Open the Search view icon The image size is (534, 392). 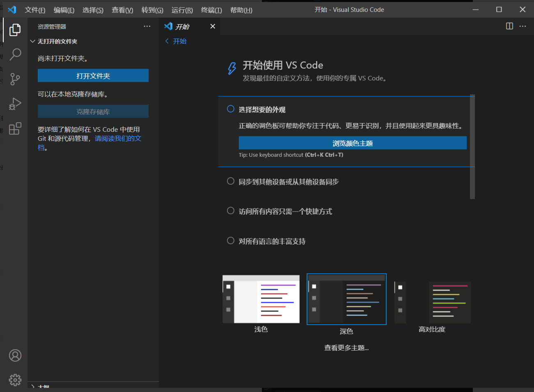15,54
